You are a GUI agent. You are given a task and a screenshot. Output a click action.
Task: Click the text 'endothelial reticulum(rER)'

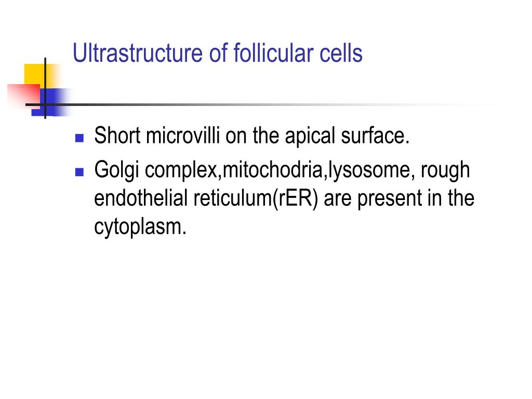[206, 198]
